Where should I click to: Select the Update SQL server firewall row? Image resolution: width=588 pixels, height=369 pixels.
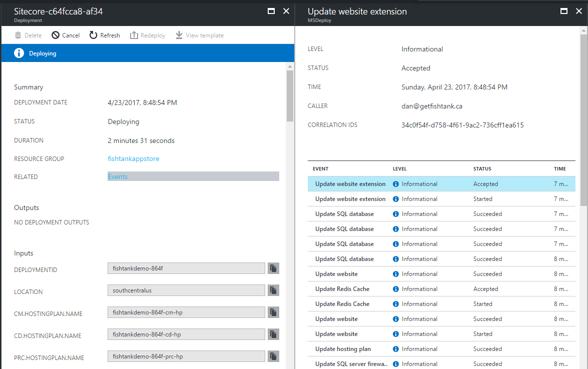coord(441,362)
